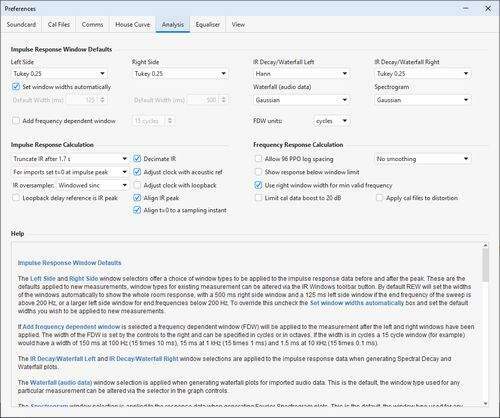This screenshot has width=500, height=418.
Task: Switch to the Soundcard tab
Action: (21, 25)
